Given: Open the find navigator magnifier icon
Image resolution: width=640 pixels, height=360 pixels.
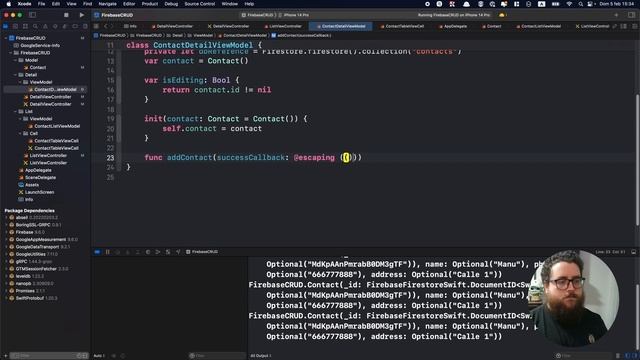Looking at the screenshot, I should coord(36,26).
